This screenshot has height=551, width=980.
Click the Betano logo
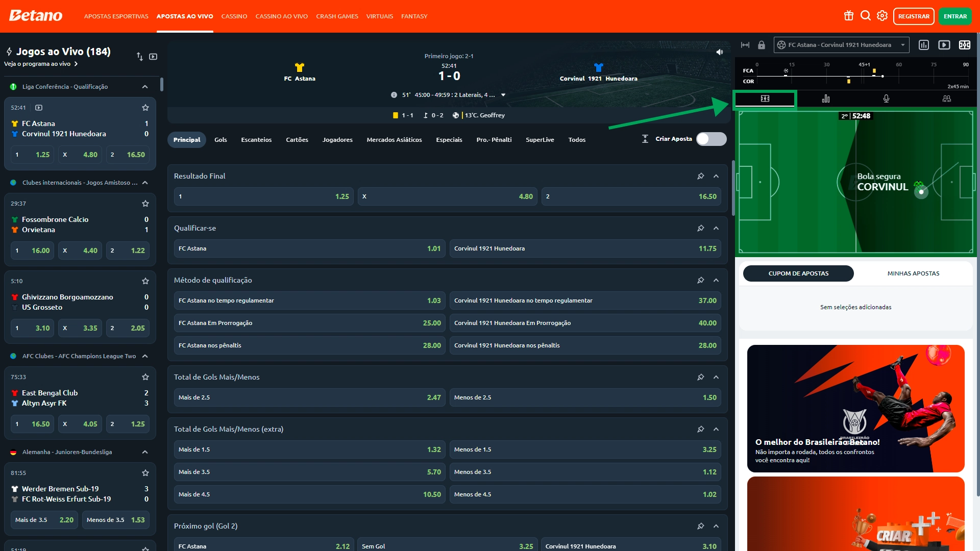coord(36,16)
